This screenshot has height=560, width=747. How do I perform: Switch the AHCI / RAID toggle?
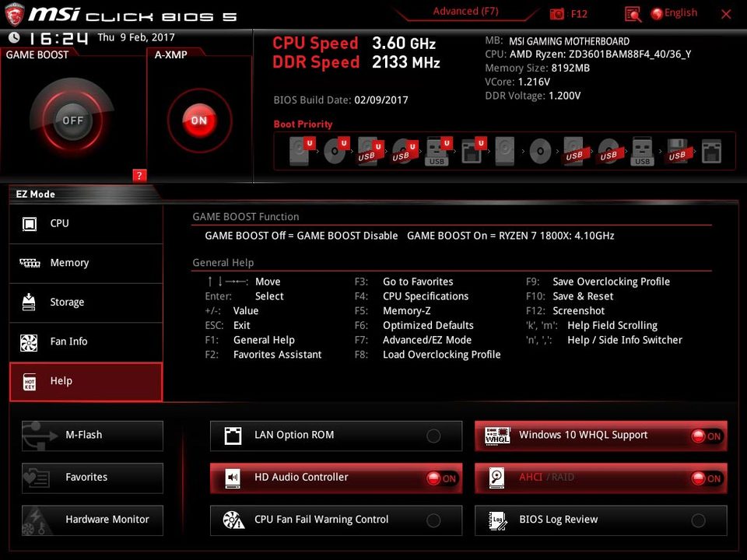[x=601, y=478]
